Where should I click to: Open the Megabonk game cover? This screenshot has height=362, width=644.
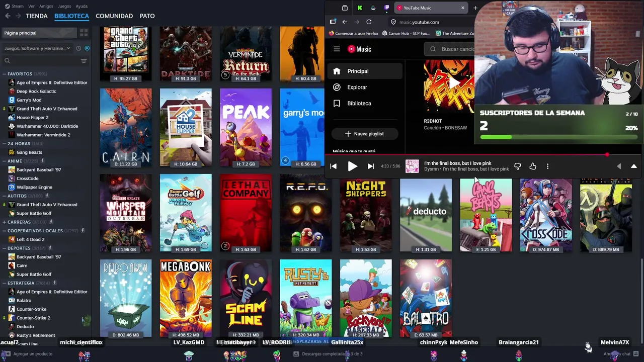(186, 298)
